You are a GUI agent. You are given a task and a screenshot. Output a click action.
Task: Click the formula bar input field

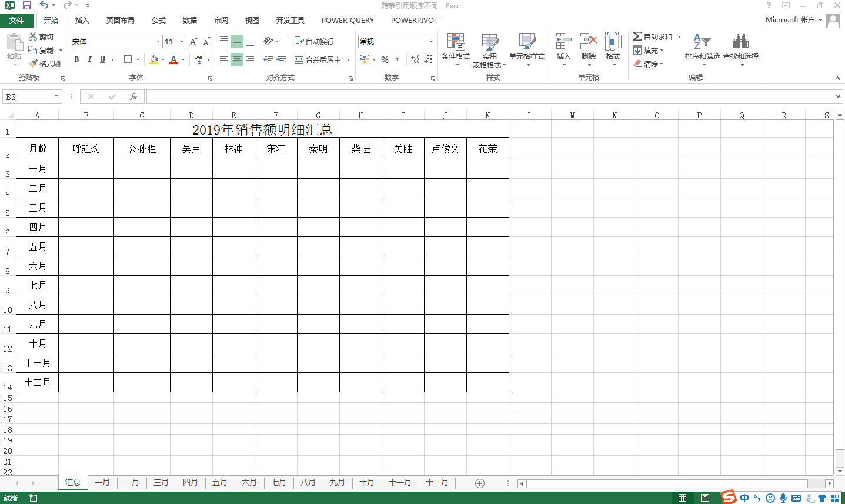488,96
